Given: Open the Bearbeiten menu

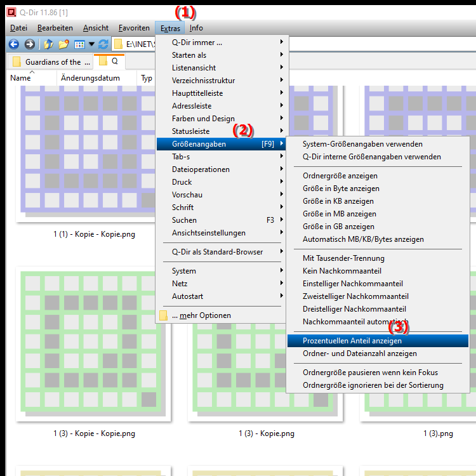Looking at the screenshot, I should 55,28.
